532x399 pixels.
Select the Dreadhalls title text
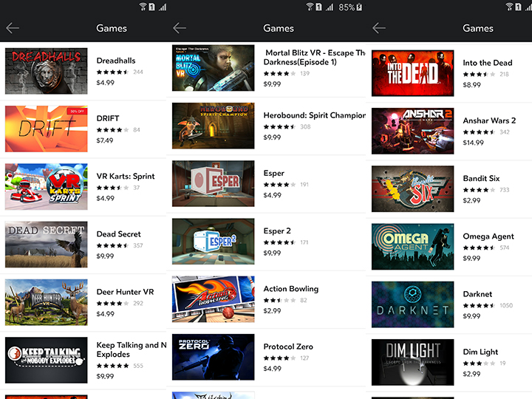[116, 61]
